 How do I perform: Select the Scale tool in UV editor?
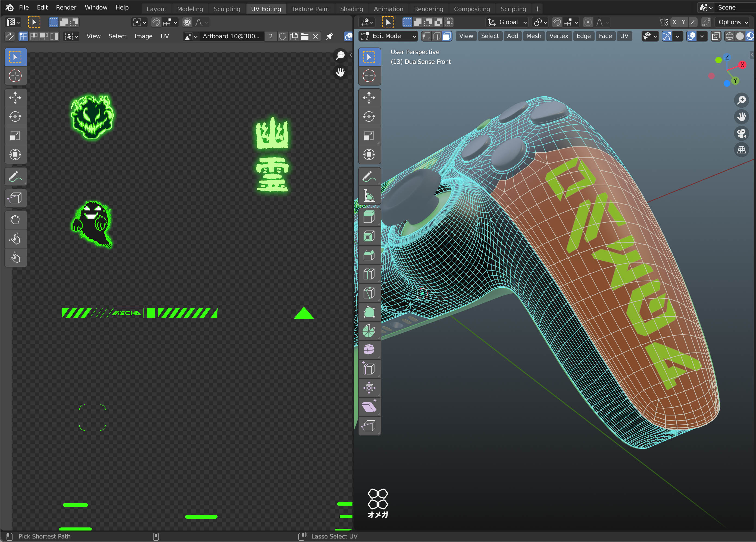click(x=15, y=136)
